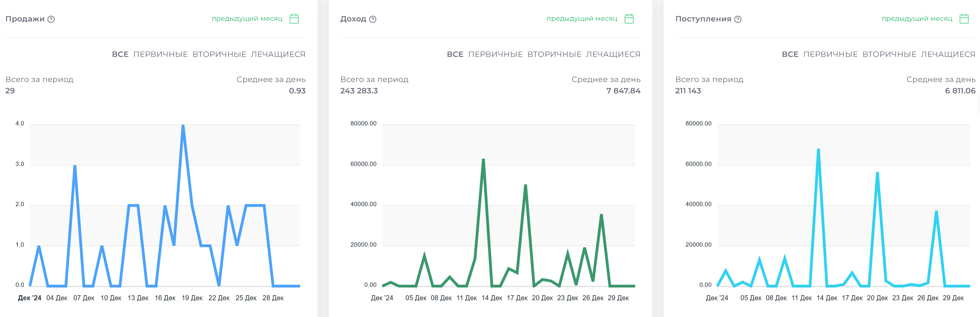
Task: Click the '29 Дек' label on receipts chart
Action: 953,298
